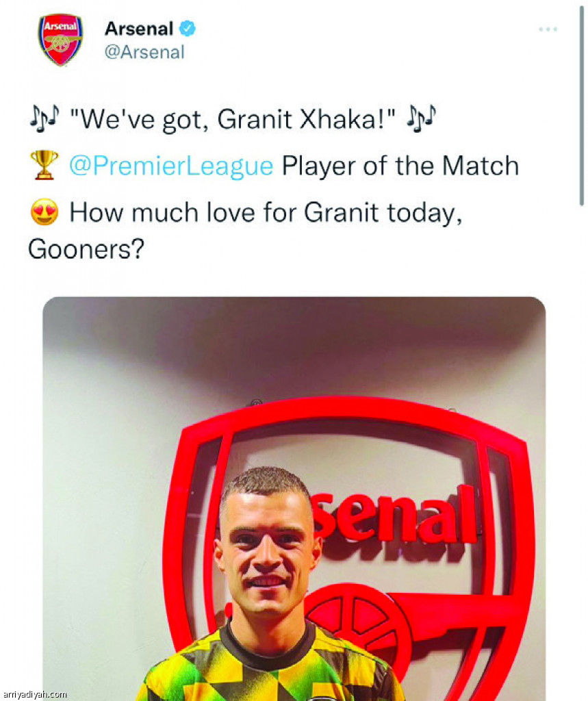Click the 'We've got, Granit Xhaka!' quote text
Screen dimensions: 588x701
(x=233, y=119)
